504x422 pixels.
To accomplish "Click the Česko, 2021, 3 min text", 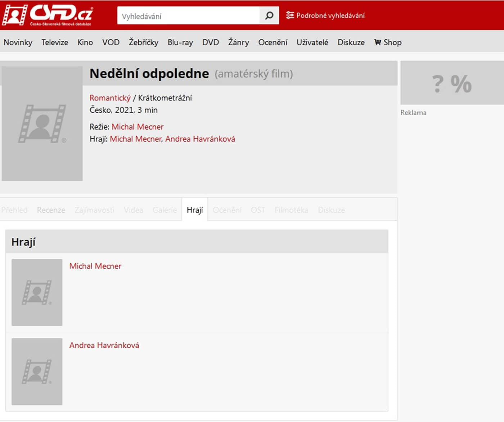I will (123, 110).
